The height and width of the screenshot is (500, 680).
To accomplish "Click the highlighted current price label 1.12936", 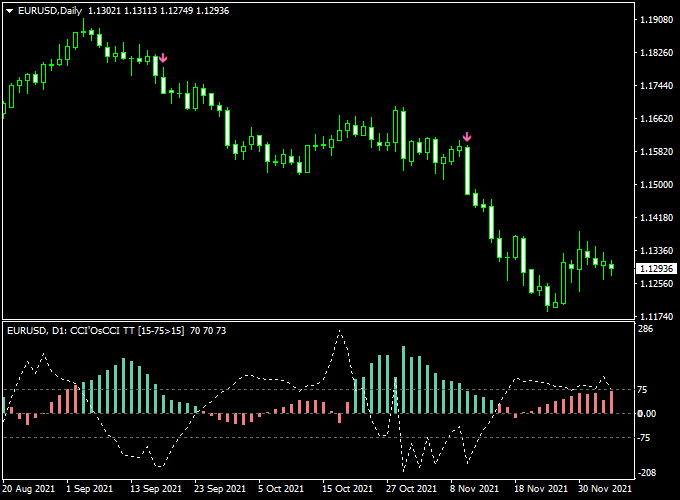I will 656,268.
